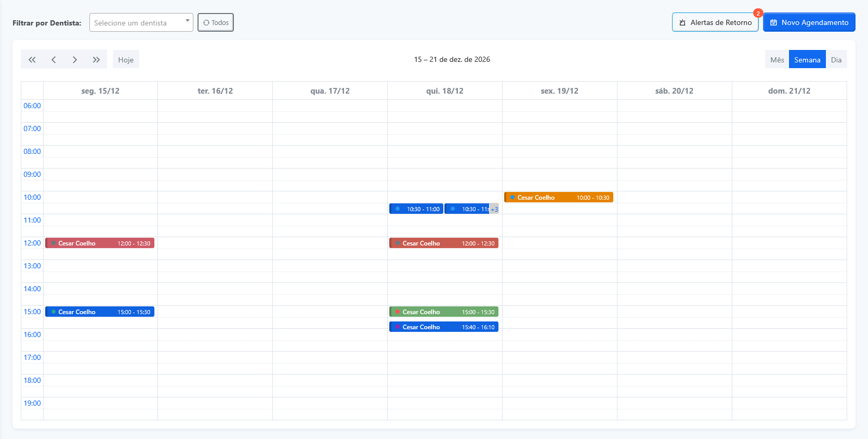Open Monday's 12:00 - 12:30 Cesar Coelho appointment
The height and width of the screenshot is (439, 868).
click(100, 243)
